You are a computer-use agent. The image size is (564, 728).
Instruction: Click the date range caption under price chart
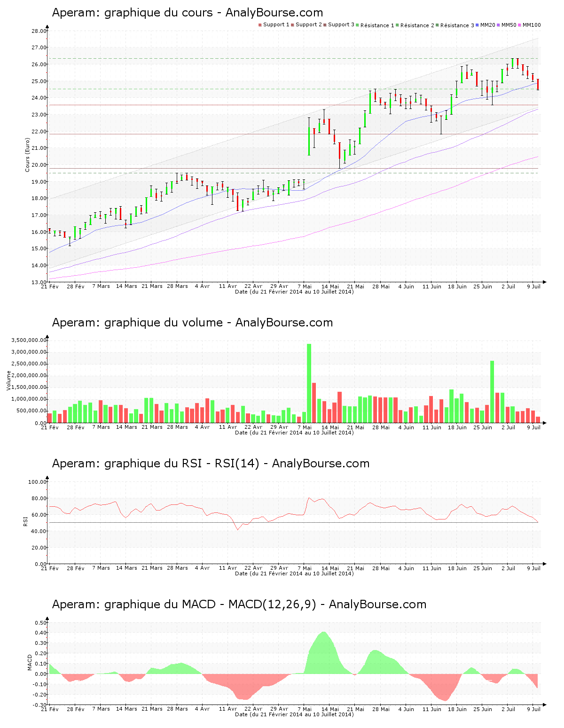[294, 292]
